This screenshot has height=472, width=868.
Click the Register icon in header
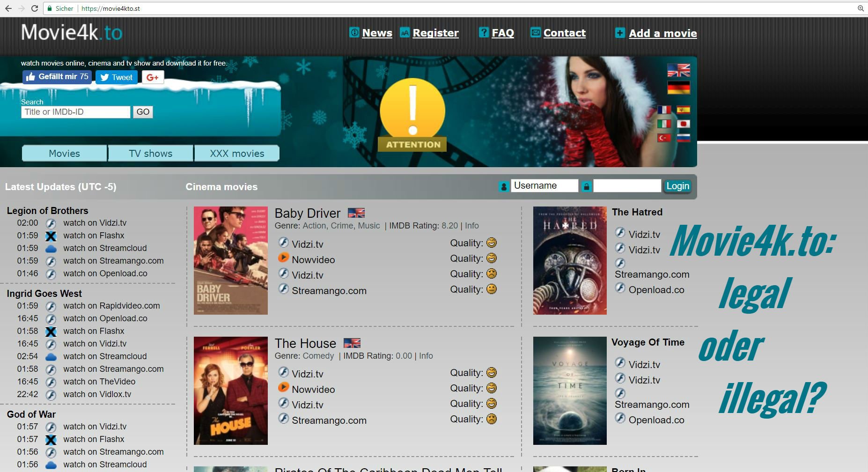[405, 32]
